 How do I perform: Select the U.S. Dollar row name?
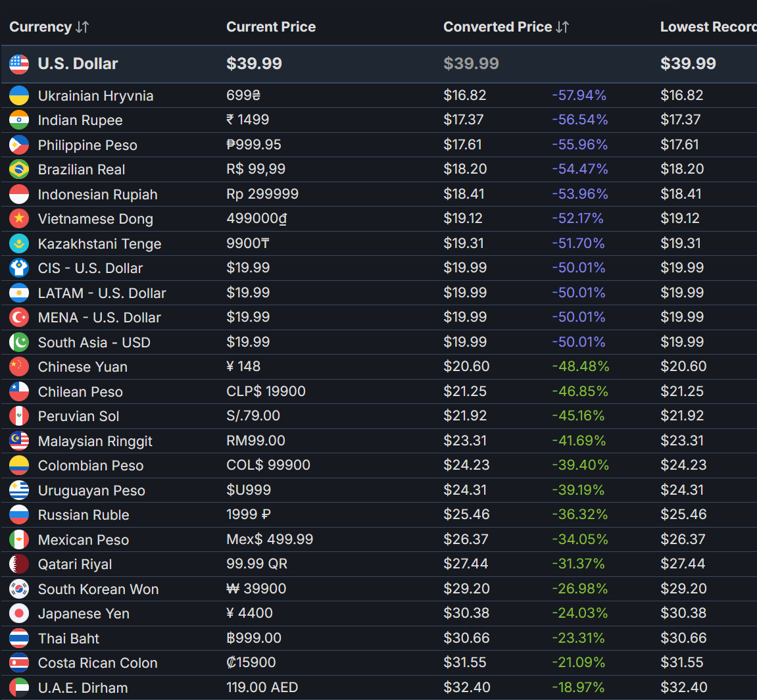click(x=78, y=64)
